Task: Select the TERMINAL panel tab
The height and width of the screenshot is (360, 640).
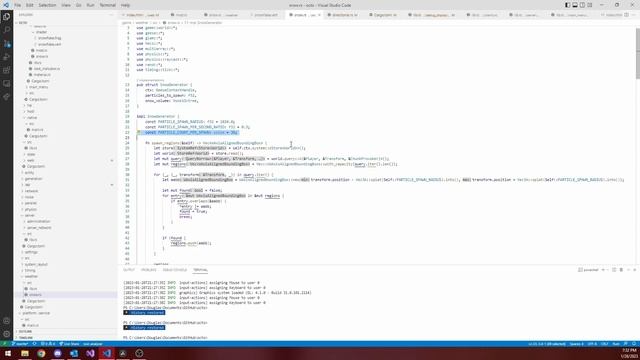Action: 200,270
